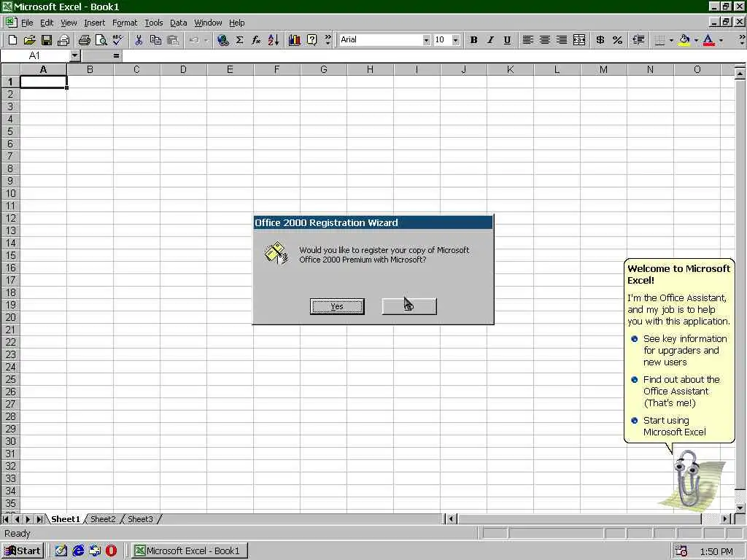
Task: Launch Internet Explorer from quick launch
Action: click(x=78, y=551)
